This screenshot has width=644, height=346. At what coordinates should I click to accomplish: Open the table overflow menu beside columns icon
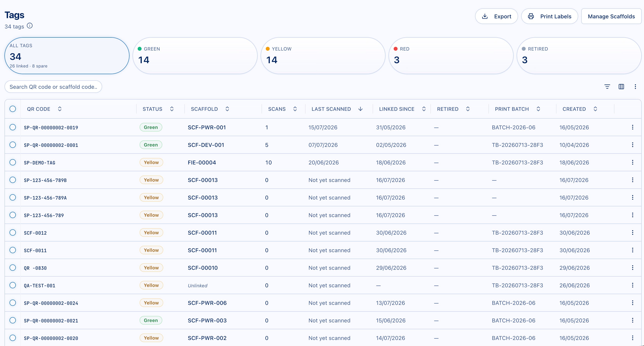(x=635, y=87)
